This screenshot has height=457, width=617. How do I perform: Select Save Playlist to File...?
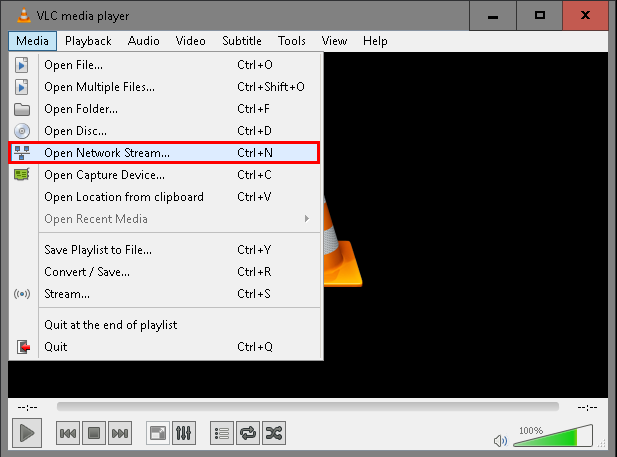[166, 250]
